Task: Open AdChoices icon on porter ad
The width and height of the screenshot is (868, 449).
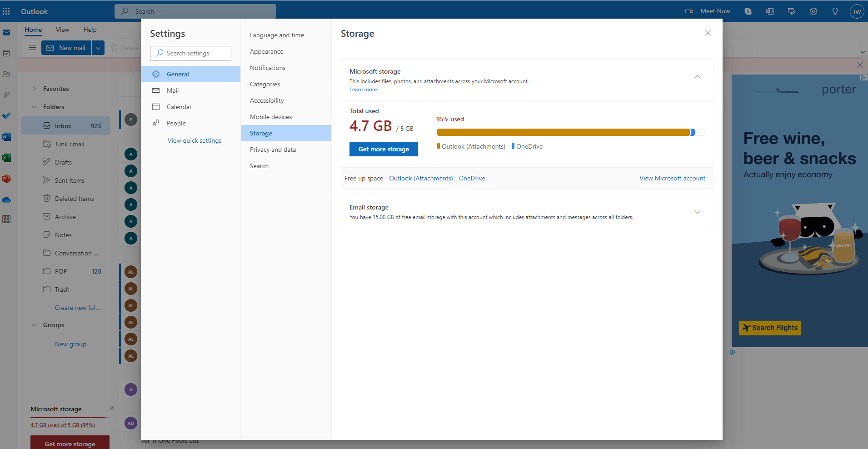Action: [863, 78]
